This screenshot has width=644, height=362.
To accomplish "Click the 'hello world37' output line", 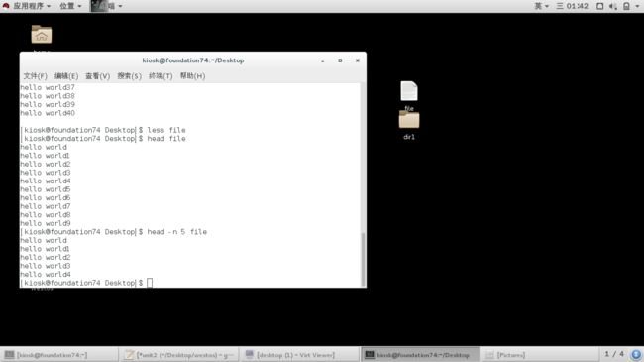I will click(x=48, y=87).
